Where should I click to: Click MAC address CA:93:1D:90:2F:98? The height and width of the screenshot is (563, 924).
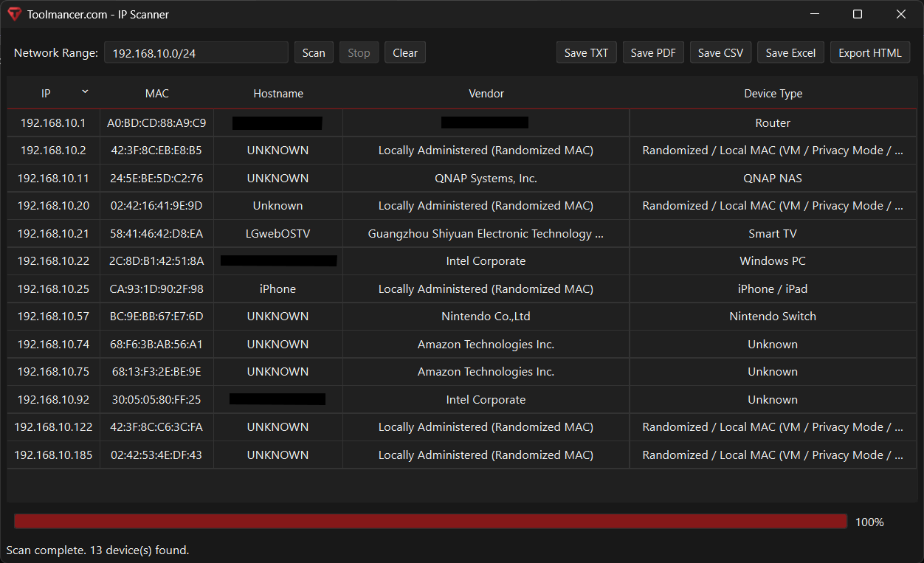(156, 289)
